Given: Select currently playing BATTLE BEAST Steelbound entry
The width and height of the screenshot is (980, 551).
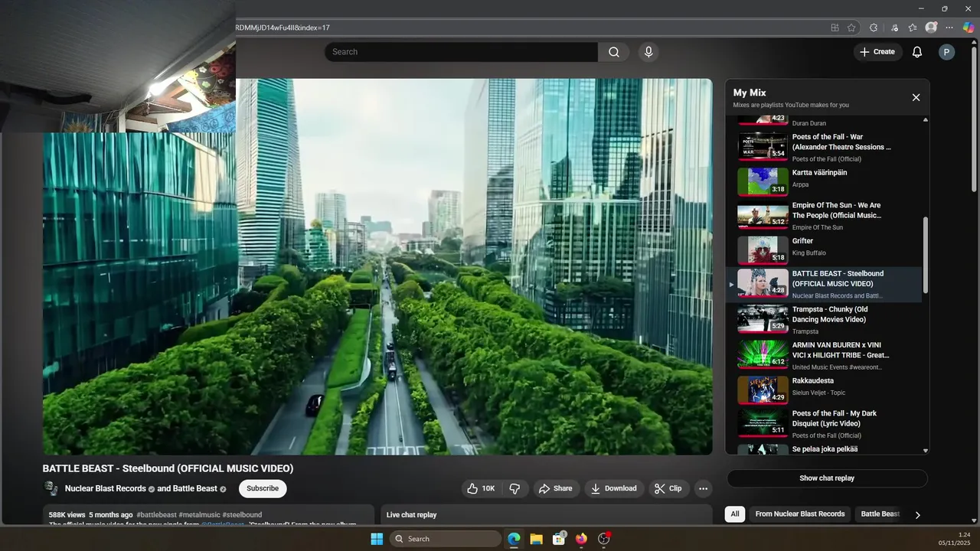Looking at the screenshot, I should (825, 284).
